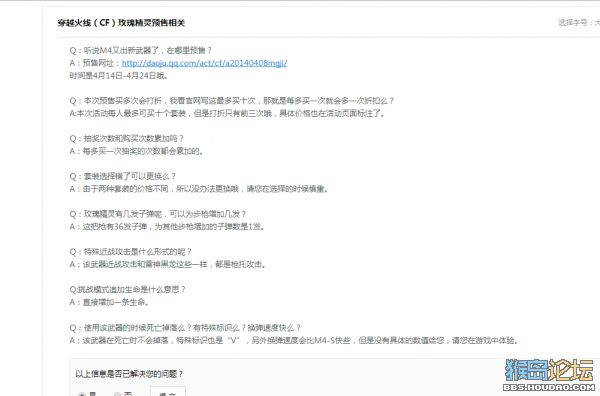The image size is (600, 396).
Task: Click answer 该武器在死亡时不会掉落
Action: click(294, 341)
